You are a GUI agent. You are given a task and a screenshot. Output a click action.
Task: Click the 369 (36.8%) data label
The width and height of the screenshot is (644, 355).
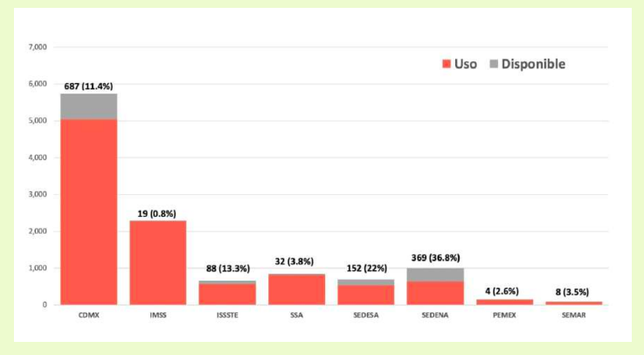click(x=434, y=257)
